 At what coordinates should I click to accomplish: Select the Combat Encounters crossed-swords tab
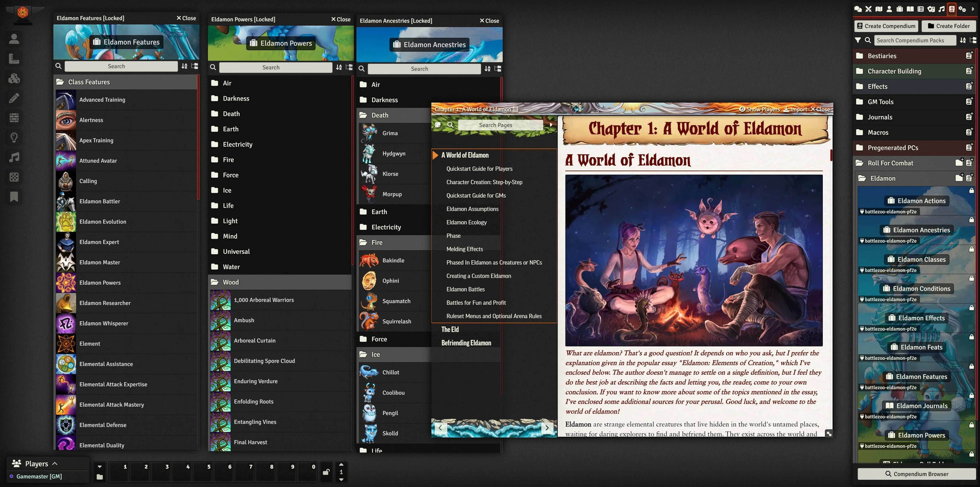pyautogui.click(x=868, y=9)
